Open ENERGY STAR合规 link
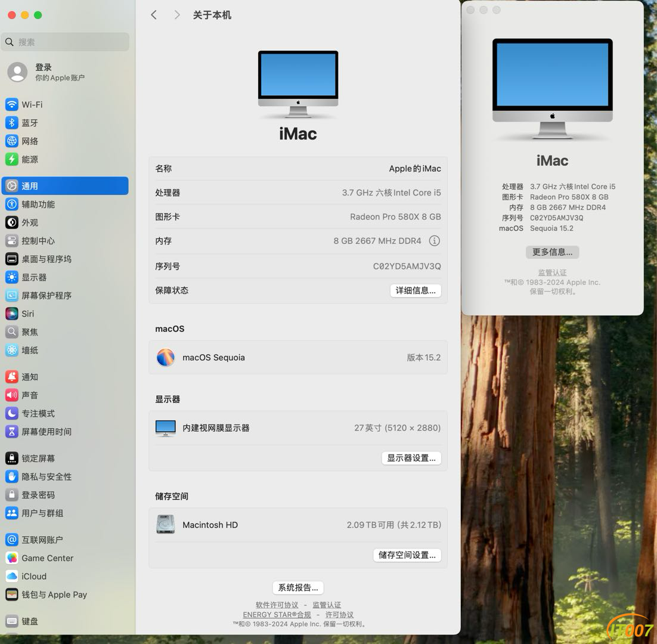This screenshot has width=657, height=644. (x=277, y=615)
